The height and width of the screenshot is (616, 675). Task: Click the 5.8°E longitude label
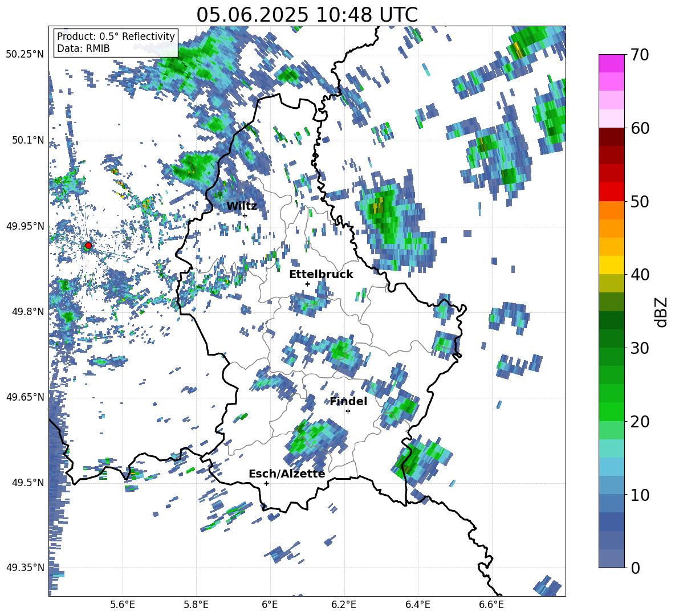(196, 605)
